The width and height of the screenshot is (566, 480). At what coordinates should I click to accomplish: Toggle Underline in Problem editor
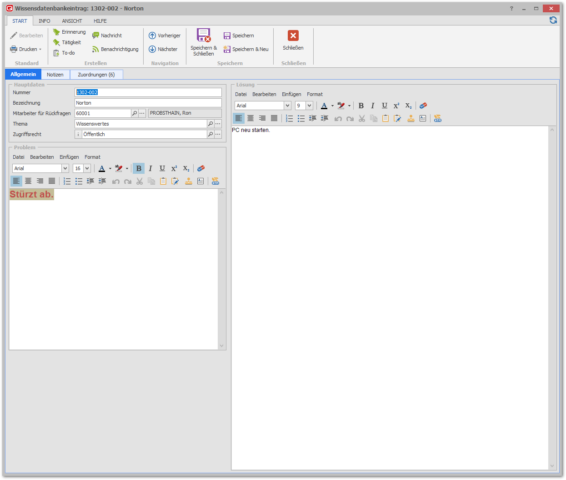tap(162, 168)
